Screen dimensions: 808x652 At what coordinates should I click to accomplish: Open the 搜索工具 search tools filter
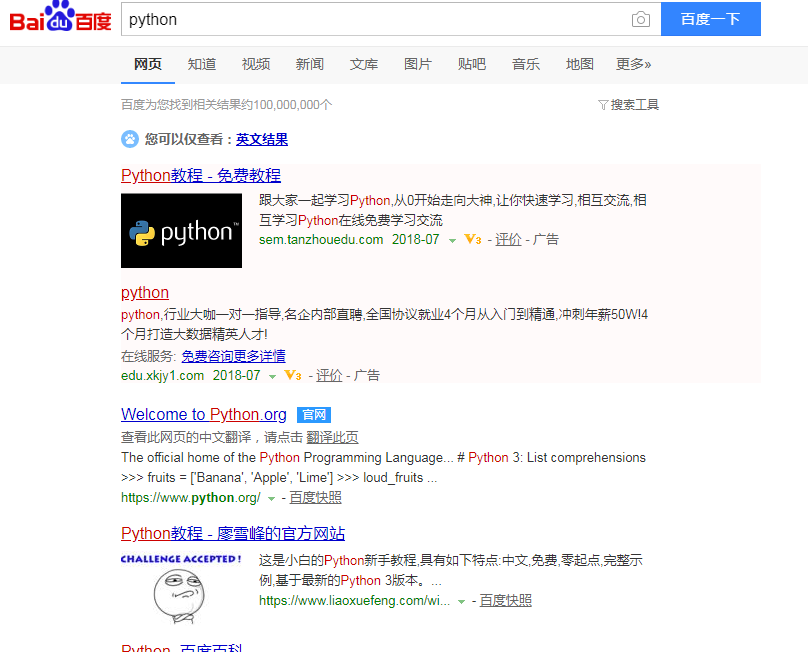click(628, 105)
